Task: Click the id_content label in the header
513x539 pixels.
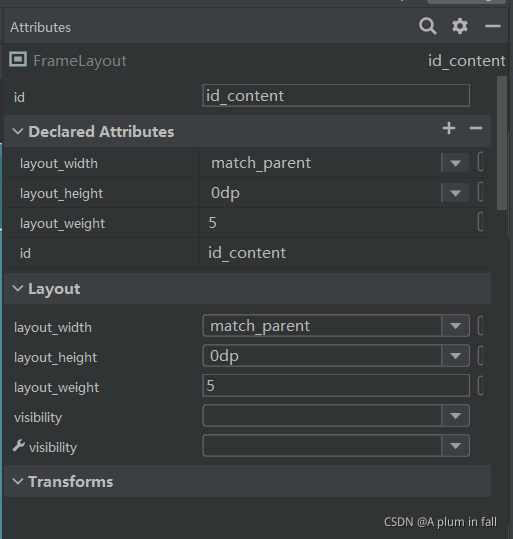Action: tap(466, 61)
